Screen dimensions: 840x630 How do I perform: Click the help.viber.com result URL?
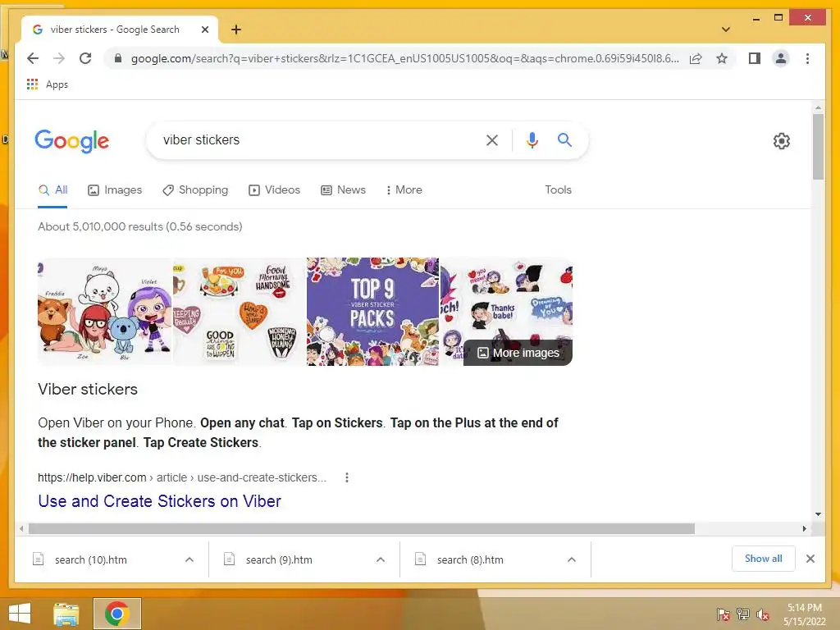click(x=182, y=477)
